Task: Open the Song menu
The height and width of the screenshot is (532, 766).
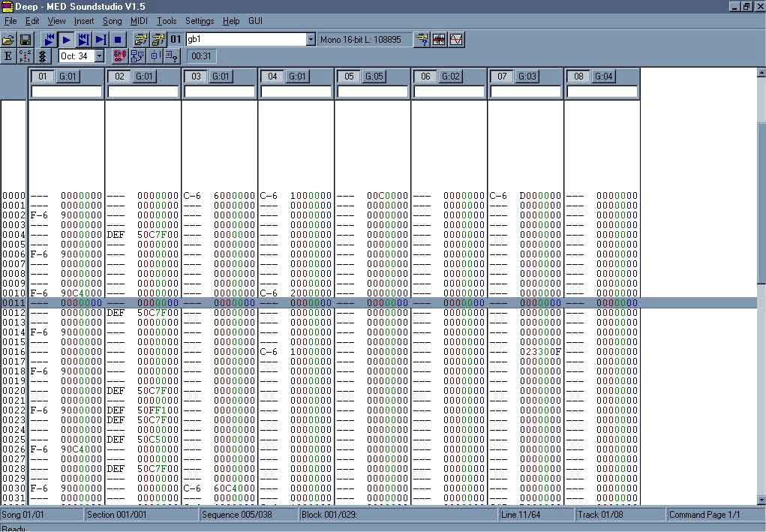Action: pos(112,21)
